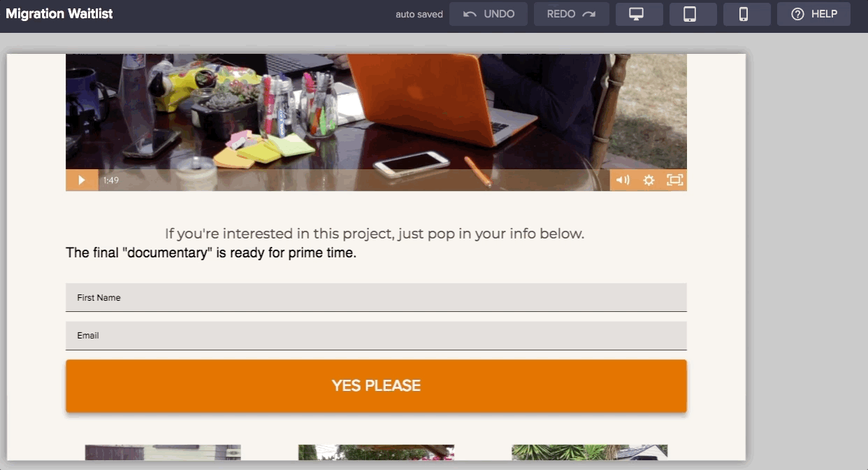Click the Email input field
Screen dimensions: 868x470
[376, 336]
